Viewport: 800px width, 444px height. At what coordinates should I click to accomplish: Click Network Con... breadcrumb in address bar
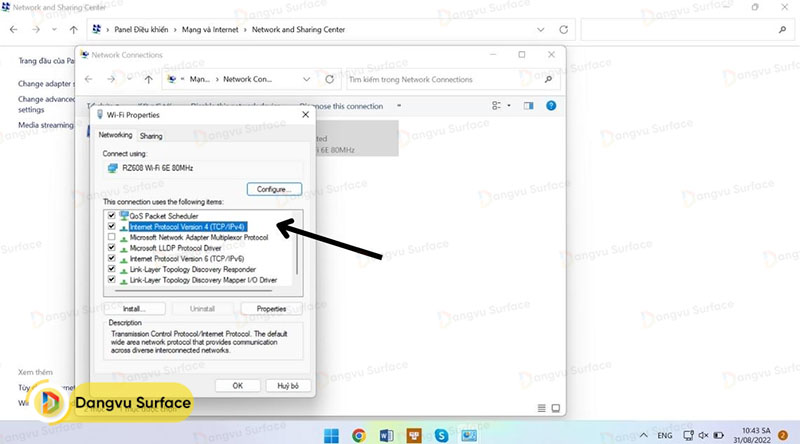click(247, 79)
